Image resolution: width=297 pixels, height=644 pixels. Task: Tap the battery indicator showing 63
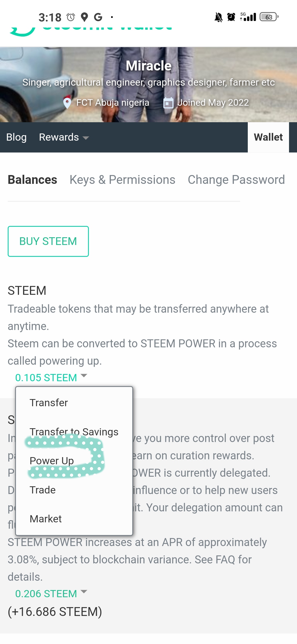[x=269, y=17]
